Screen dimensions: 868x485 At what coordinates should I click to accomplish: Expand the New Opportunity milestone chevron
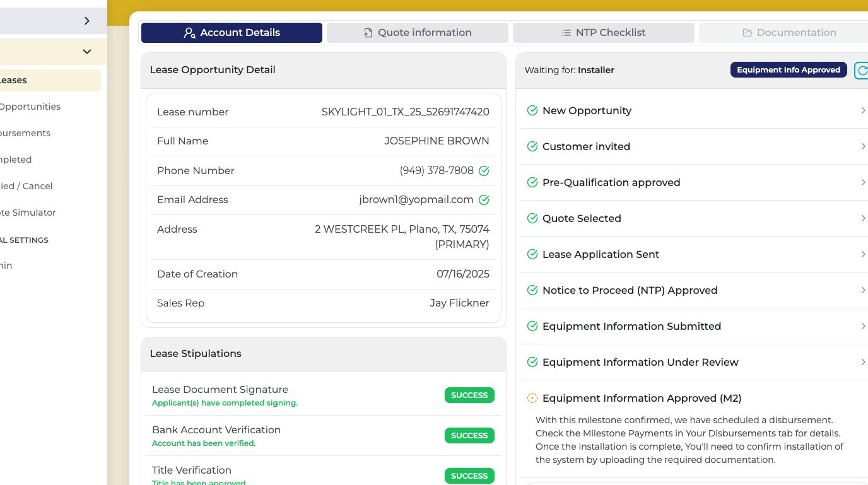click(x=863, y=110)
